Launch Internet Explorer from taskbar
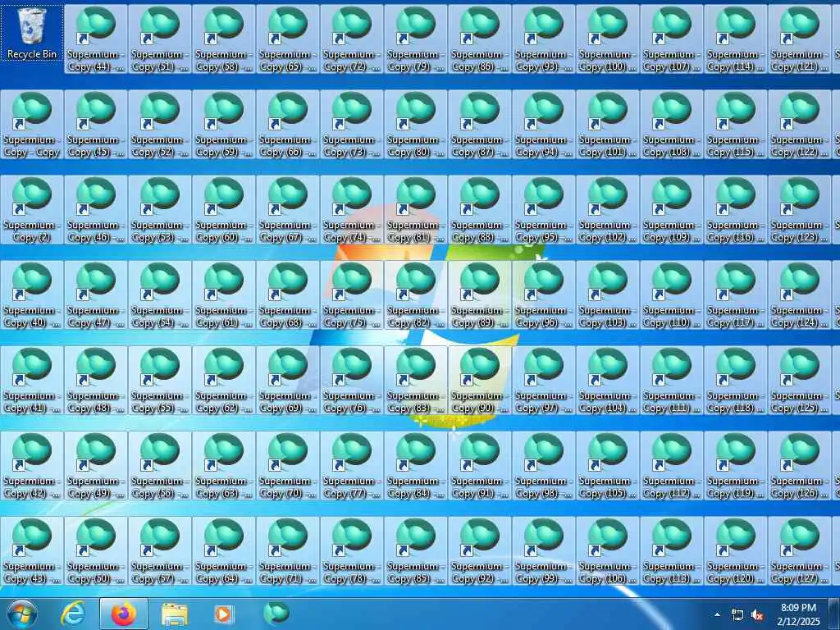This screenshot has height=630, width=840. click(x=73, y=614)
